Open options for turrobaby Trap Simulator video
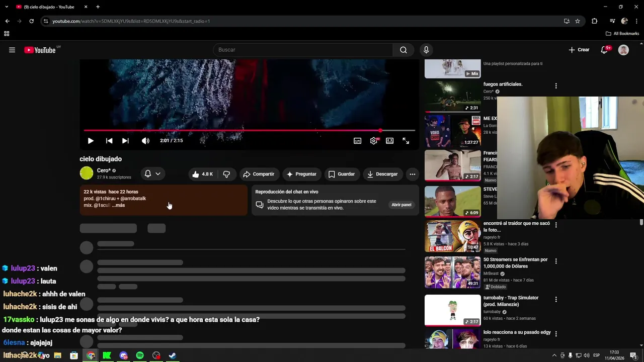This screenshot has width=644, height=362. coord(556,299)
